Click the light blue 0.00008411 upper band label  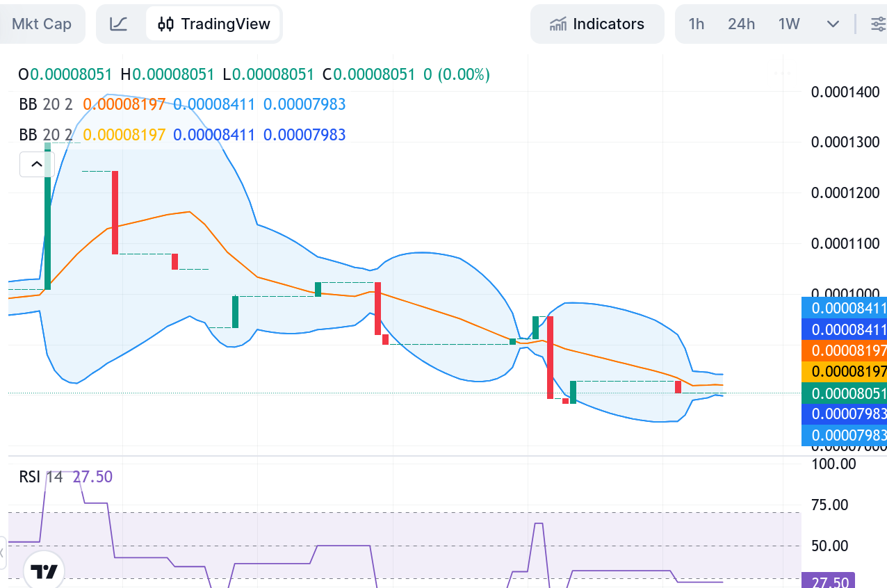point(845,307)
